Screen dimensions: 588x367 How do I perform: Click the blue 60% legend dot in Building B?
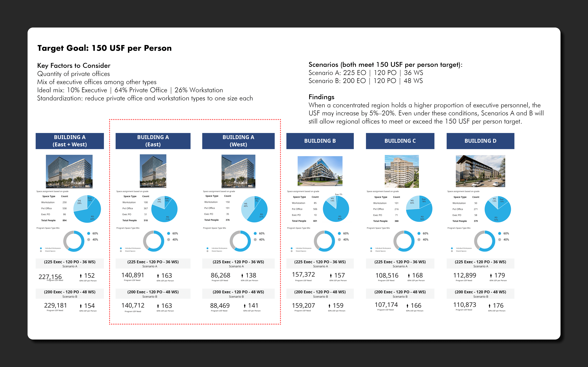click(x=339, y=234)
